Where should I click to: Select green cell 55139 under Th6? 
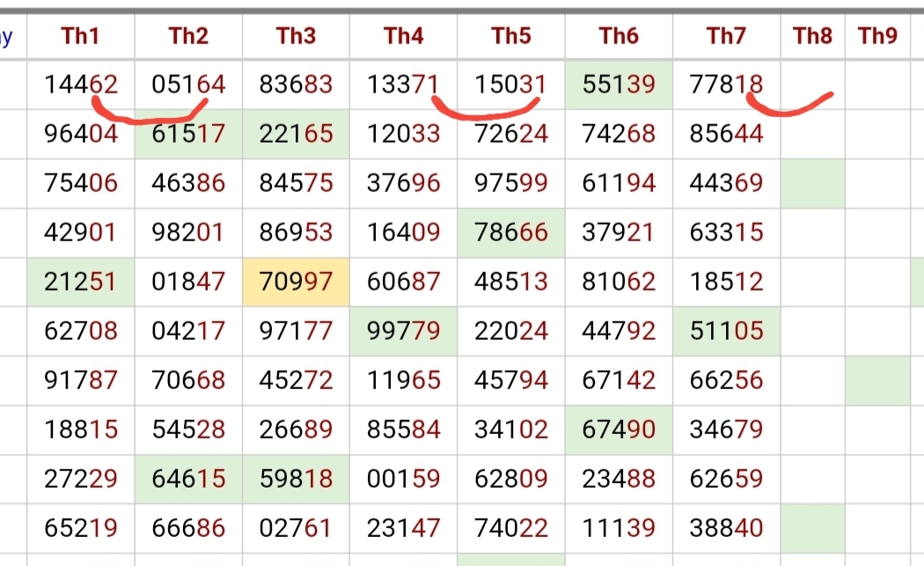coord(619,85)
